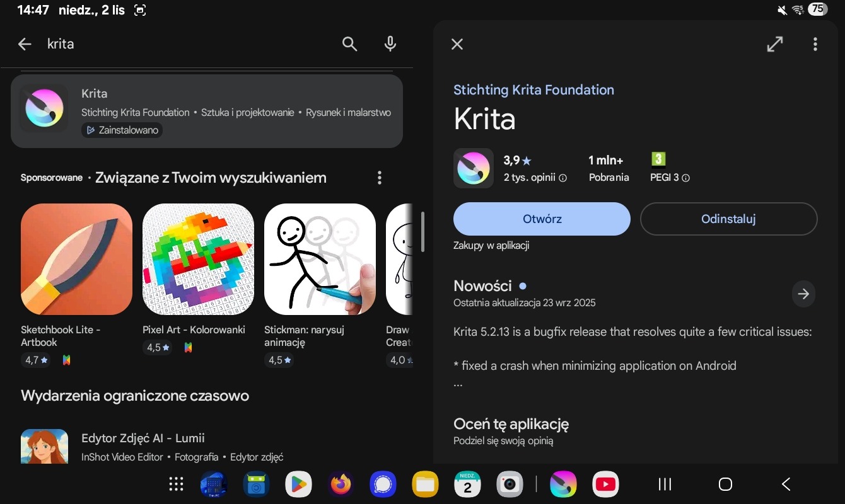This screenshot has height=504, width=845.
Task: Open the app drawer grid in taskbar
Action: click(x=177, y=484)
